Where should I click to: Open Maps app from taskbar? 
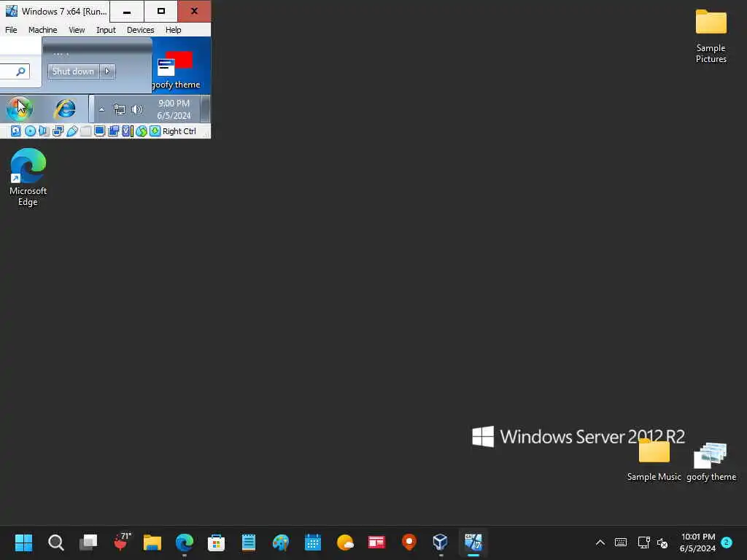tap(409, 542)
